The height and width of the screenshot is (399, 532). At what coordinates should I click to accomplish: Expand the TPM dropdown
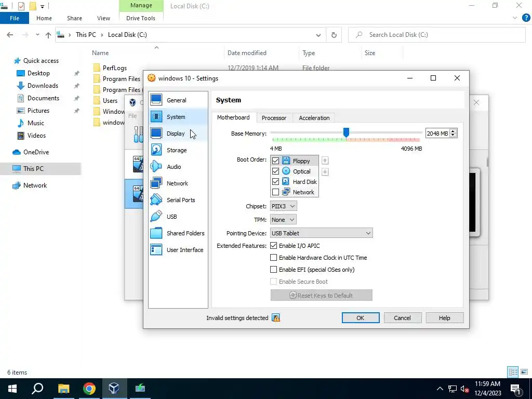tap(283, 220)
